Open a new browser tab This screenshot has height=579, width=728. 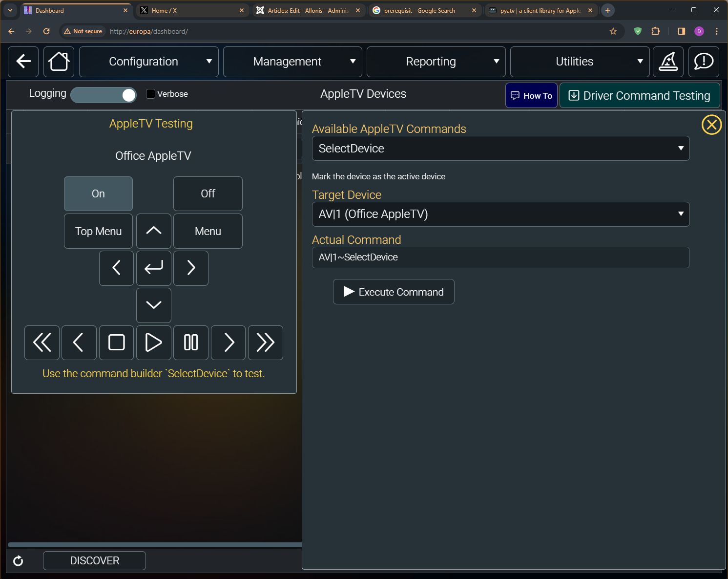click(608, 10)
